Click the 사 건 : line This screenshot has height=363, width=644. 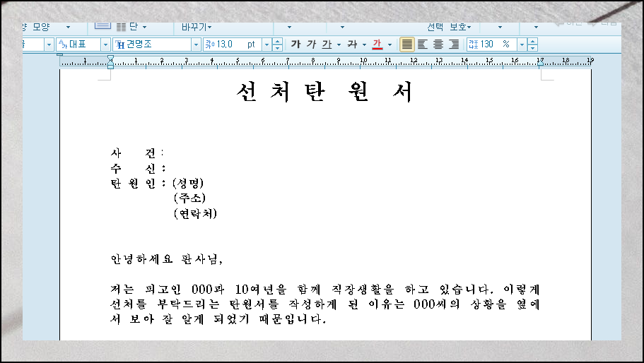137,153
